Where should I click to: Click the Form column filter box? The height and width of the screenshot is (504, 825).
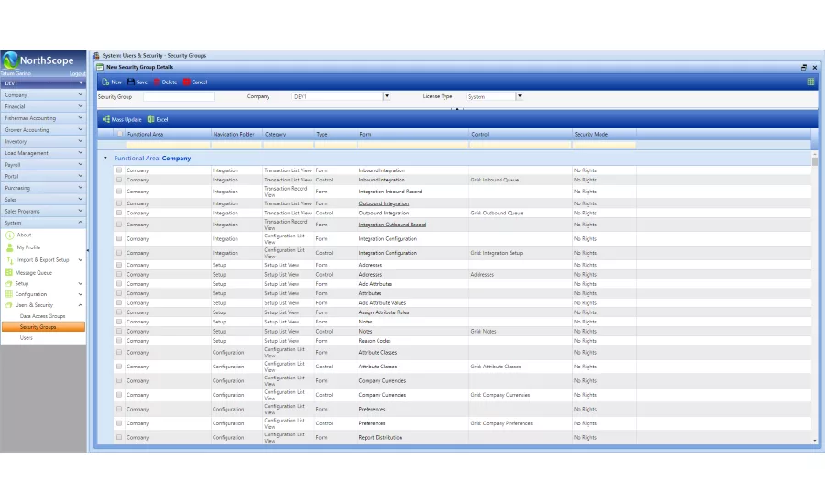413,145
